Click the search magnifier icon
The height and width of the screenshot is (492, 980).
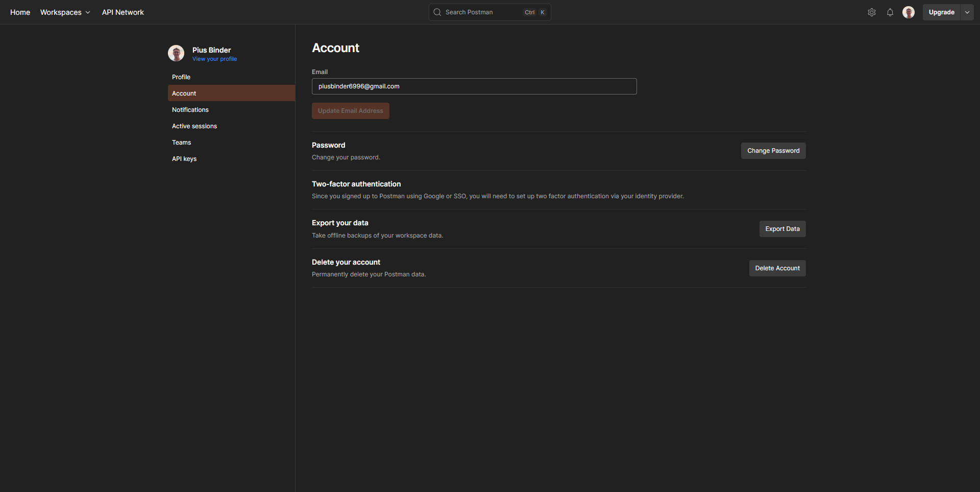[437, 12]
